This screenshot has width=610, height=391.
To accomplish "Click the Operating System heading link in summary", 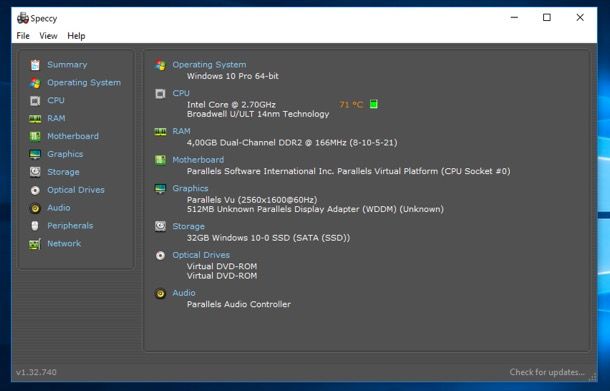I will click(x=209, y=65).
